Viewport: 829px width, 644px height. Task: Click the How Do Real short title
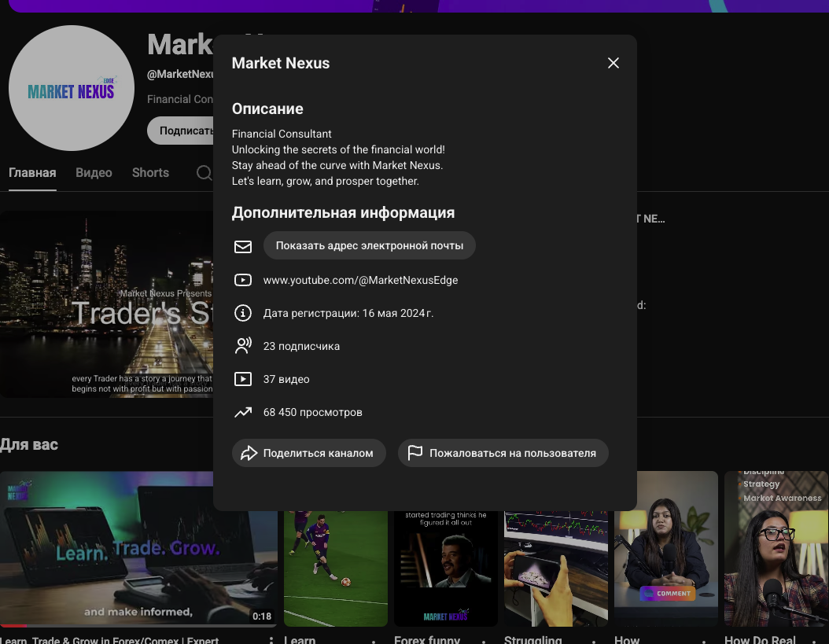760,640
